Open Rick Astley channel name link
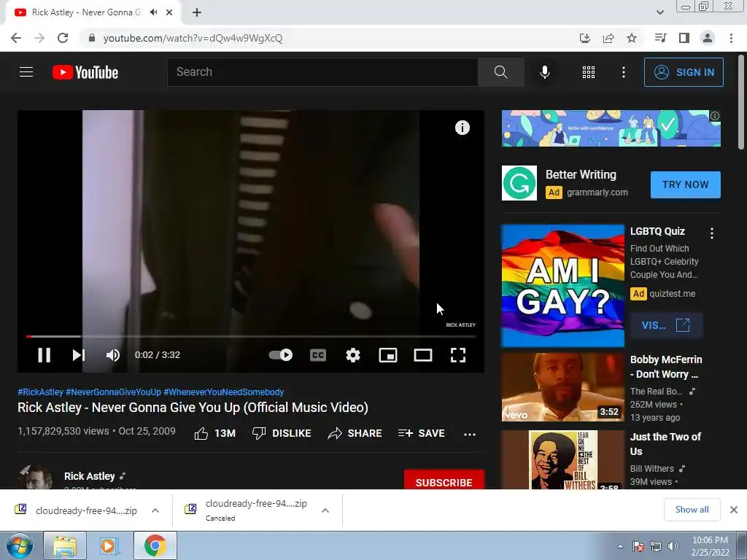Screen dimensions: 747x560 tap(90, 476)
